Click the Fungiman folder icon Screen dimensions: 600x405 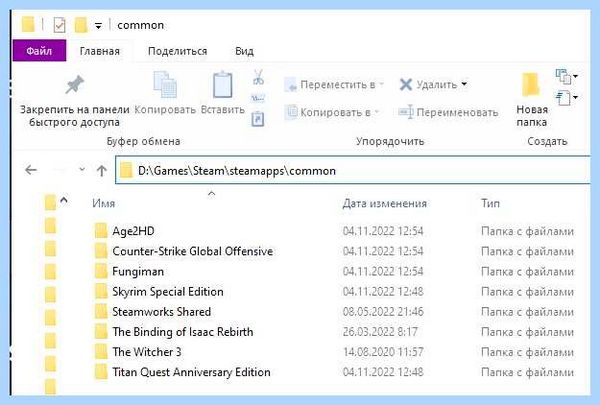(101, 271)
